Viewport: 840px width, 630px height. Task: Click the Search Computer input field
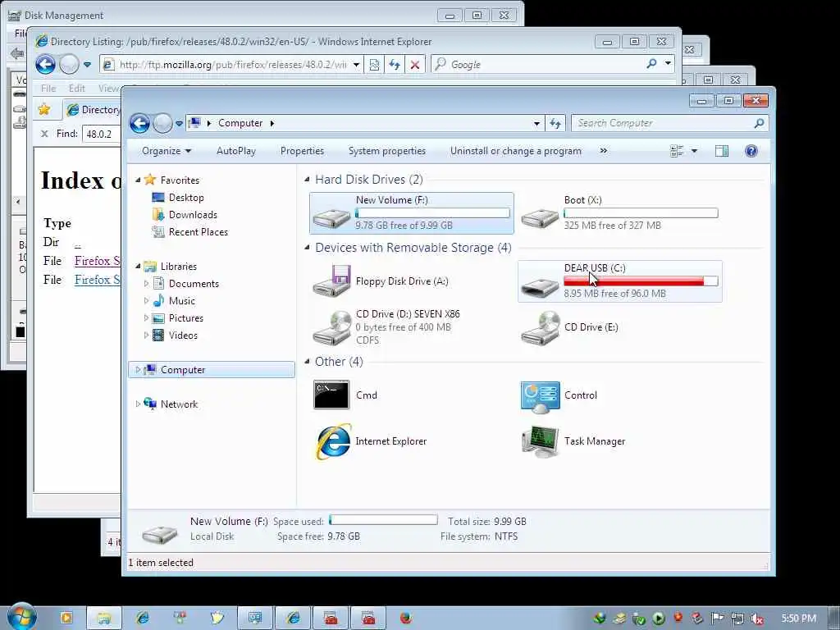pos(662,123)
